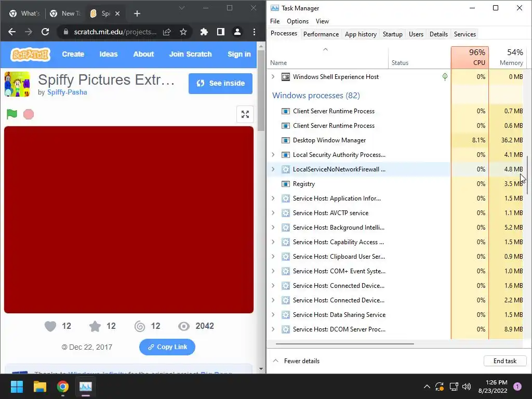The image size is (532, 399).
Task: Expand Service Host: Application Information
Action: (273, 198)
